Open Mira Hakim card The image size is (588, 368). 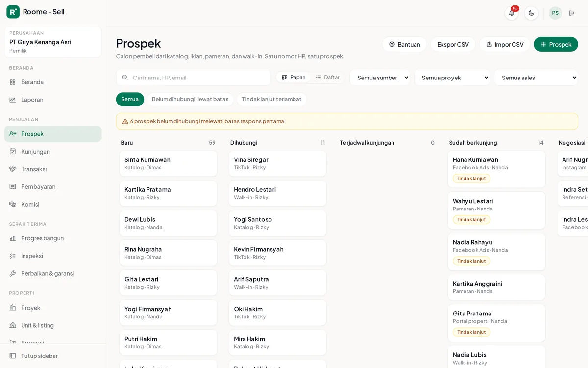click(x=277, y=343)
